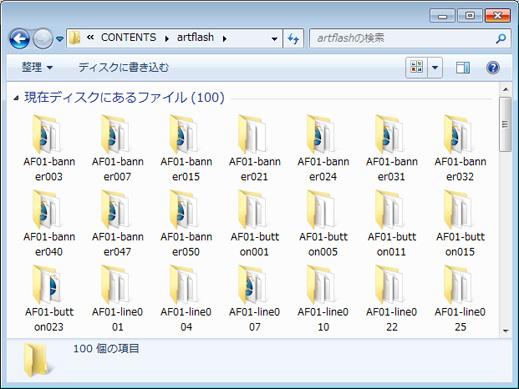Click the change view icon button
Image resolution: width=519 pixels, height=389 pixels.
click(x=416, y=68)
